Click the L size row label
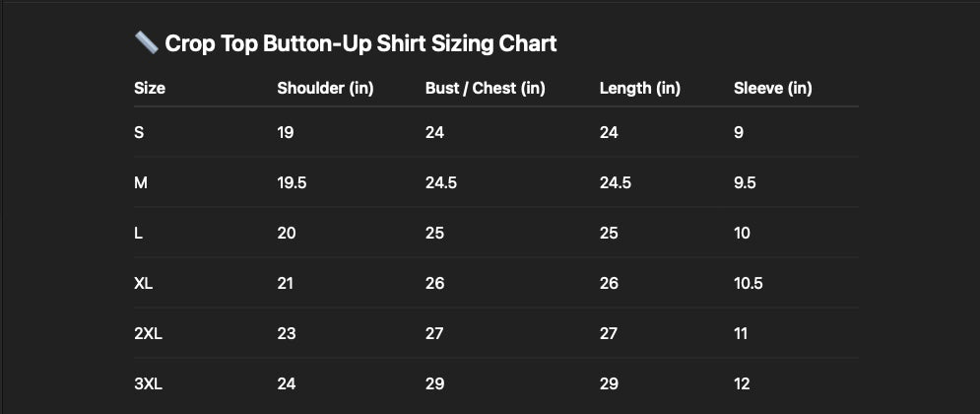Image resolution: width=980 pixels, height=414 pixels. click(138, 234)
